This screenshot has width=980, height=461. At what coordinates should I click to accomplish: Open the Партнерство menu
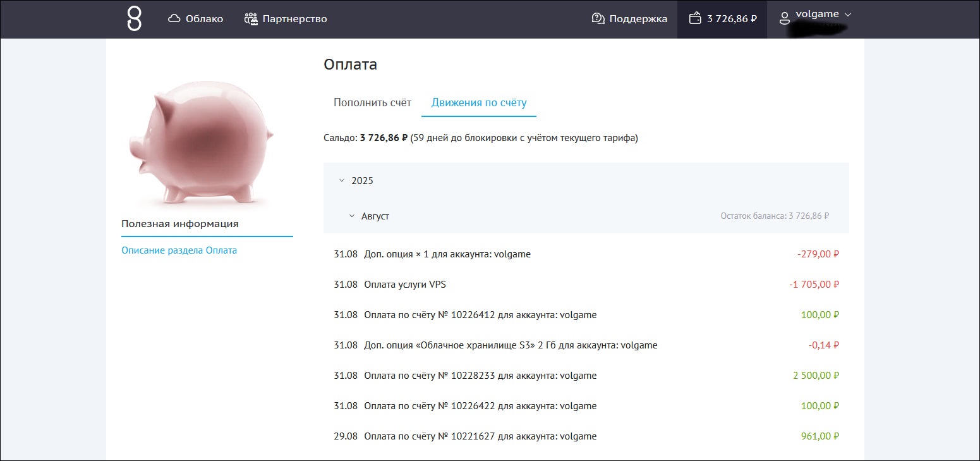(286, 19)
